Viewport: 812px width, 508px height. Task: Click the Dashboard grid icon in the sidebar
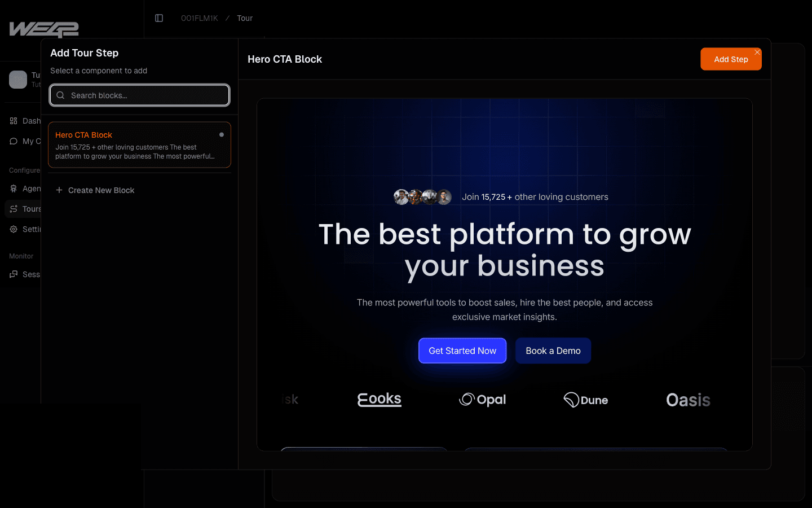pos(14,121)
